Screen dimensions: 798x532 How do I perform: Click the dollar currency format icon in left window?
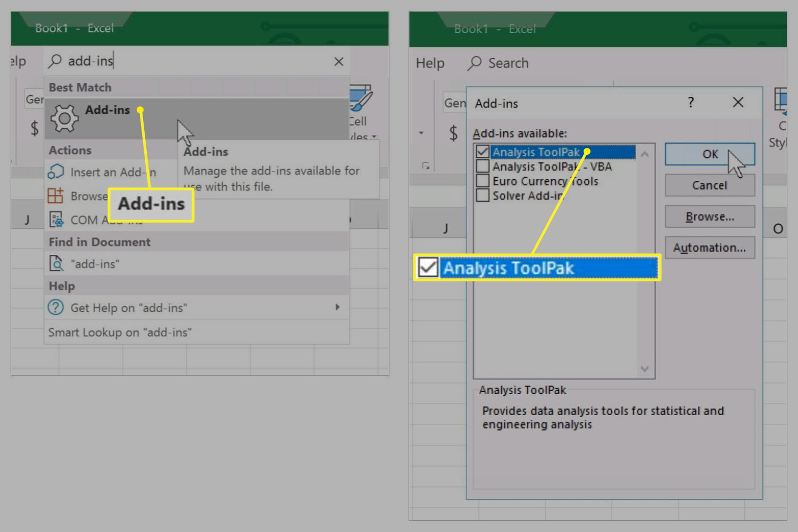[x=35, y=128]
